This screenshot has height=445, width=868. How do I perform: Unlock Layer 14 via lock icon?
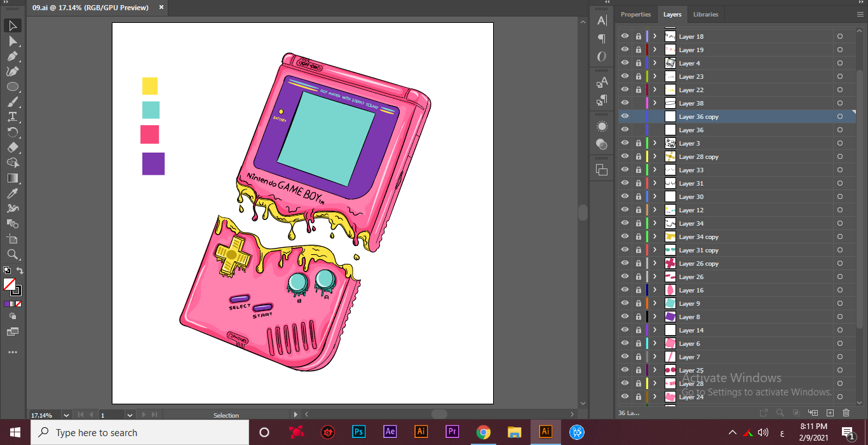pyautogui.click(x=638, y=330)
